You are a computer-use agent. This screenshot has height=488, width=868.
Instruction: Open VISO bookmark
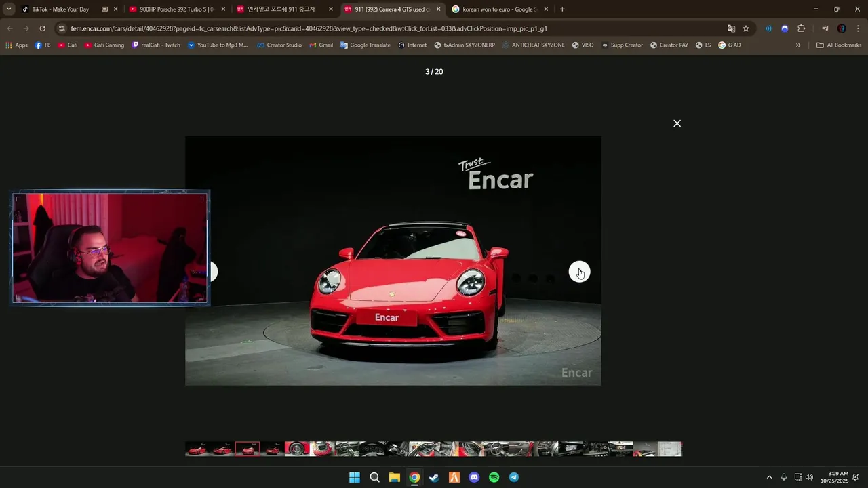click(x=583, y=45)
